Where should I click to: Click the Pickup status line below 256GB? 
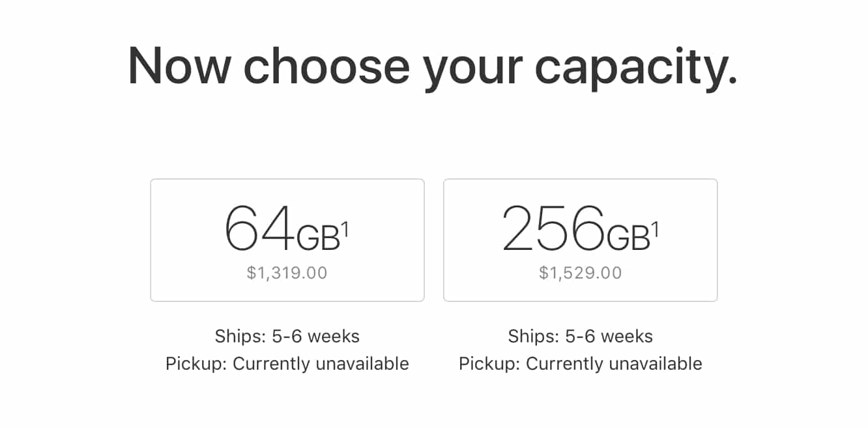pos(581,363)
